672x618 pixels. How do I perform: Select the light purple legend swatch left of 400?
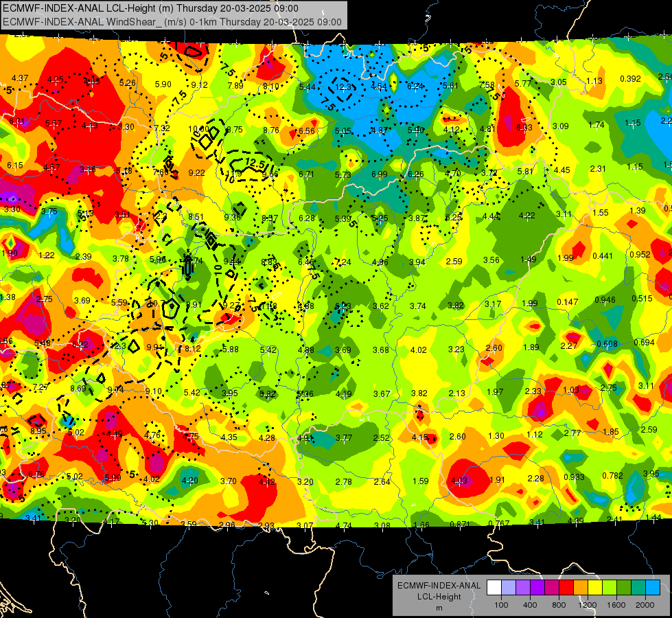point(523,588)
